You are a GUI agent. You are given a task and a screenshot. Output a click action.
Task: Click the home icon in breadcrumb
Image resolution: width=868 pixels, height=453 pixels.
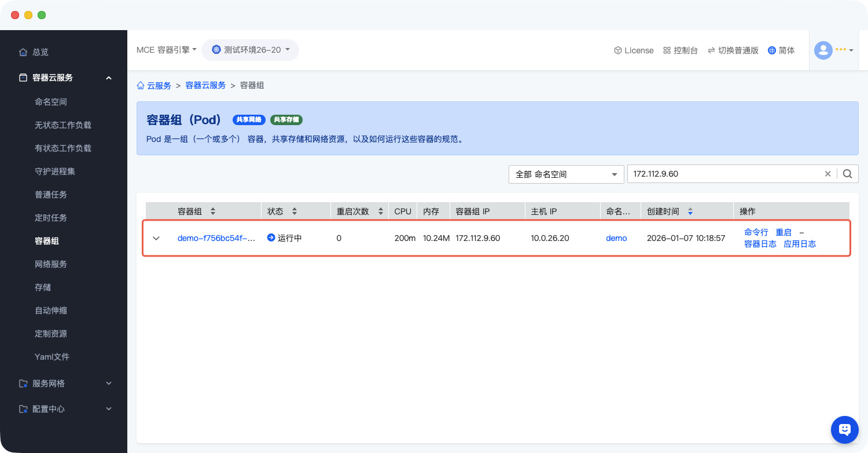[141, 86]
